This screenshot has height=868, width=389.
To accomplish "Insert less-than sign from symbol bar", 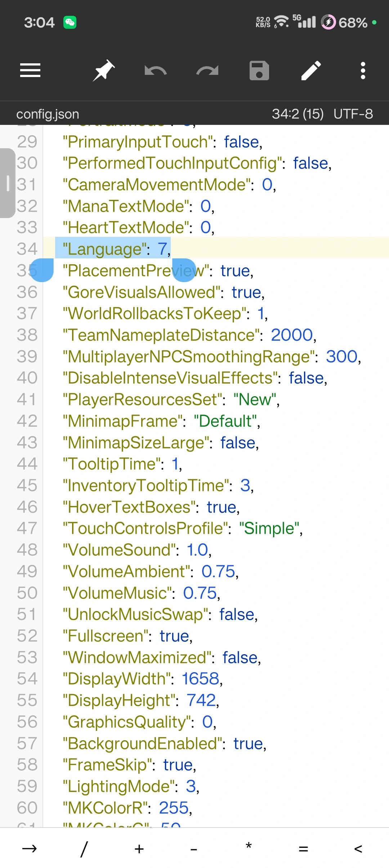I will point(358,849).
